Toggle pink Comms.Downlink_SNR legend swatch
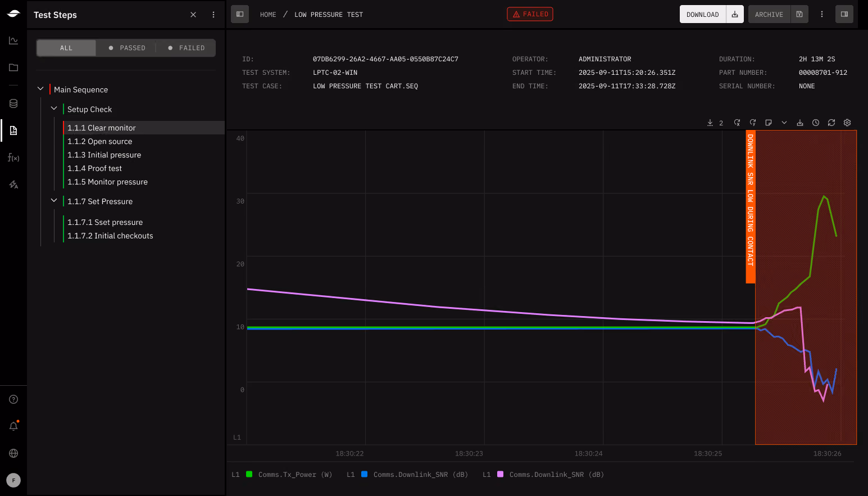Screen dimensions: 868x496 click(x=500, y=474)
